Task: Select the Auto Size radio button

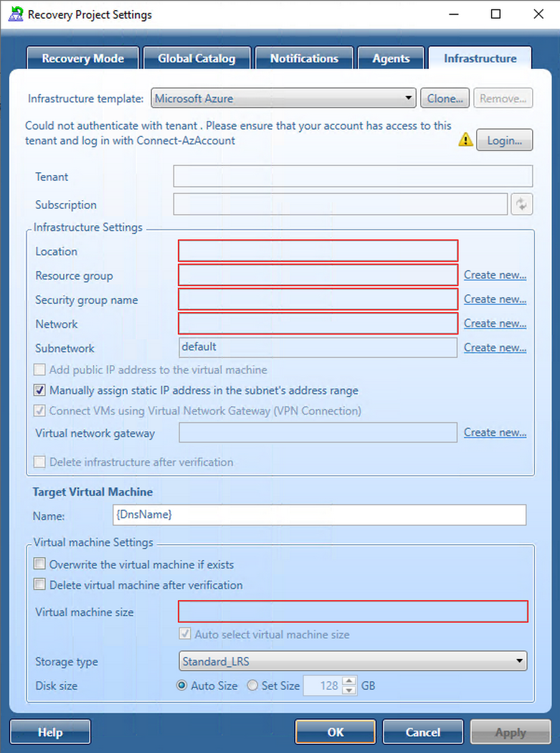Action: coord(181,686)
